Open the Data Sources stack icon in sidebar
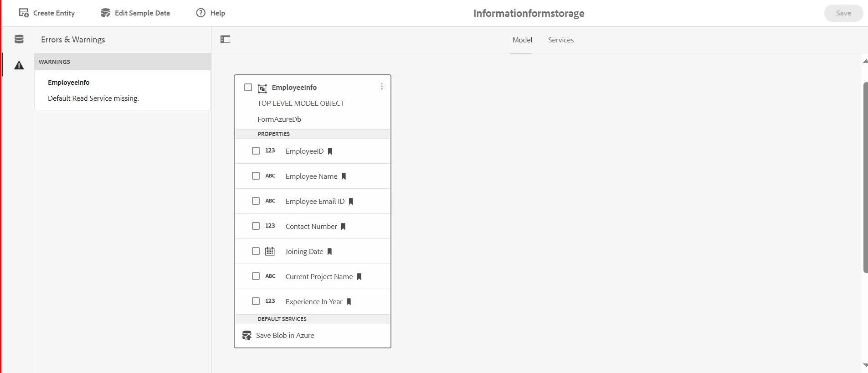 point(19,39)
